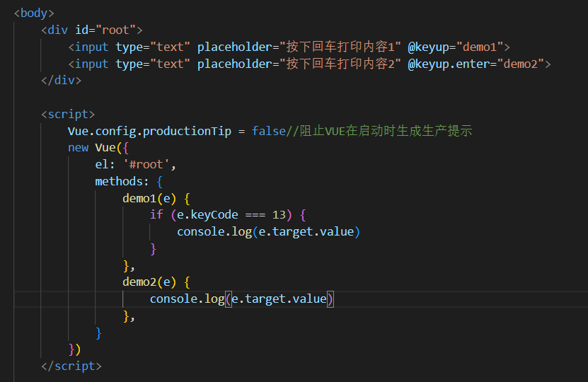Click the Vue constructor name after new
The image size is (588, 382).
pos(105,148)
